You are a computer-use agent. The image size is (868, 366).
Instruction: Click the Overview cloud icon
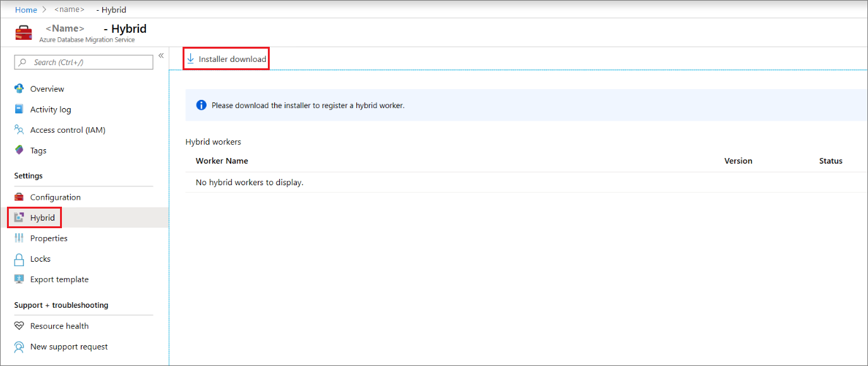coord(19,88)
